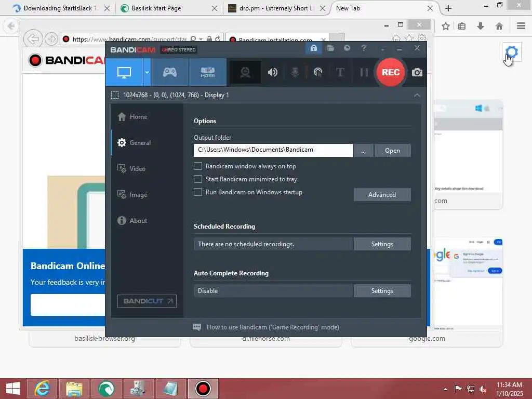Toggle mouse click effects icon

317,72
